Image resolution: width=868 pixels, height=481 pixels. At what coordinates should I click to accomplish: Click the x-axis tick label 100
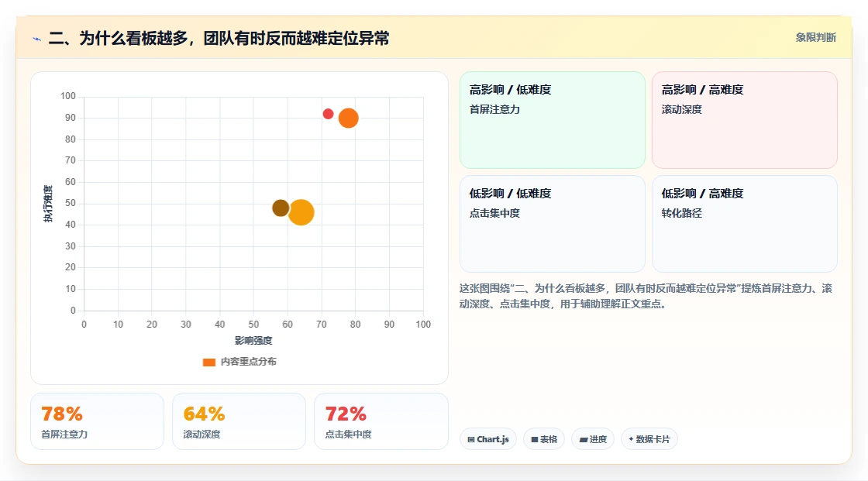(x=423, y=325)
